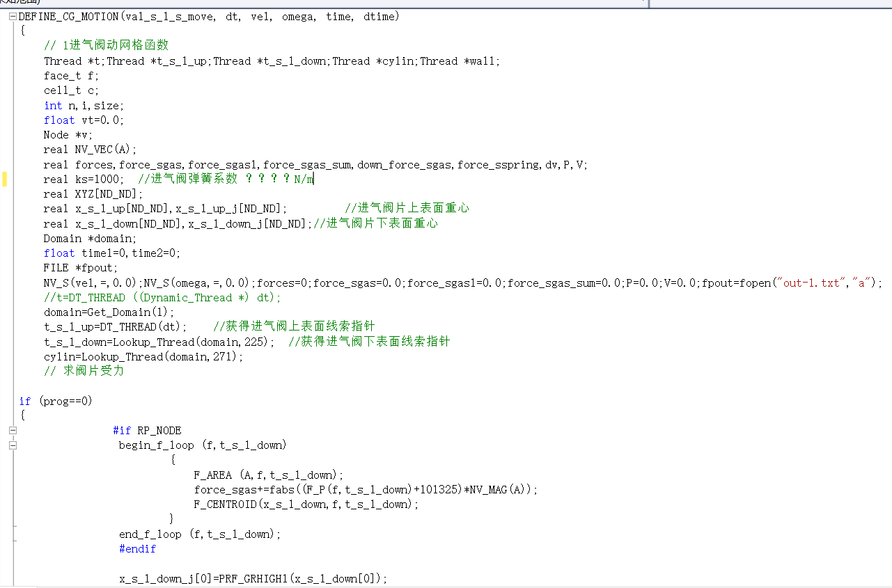Click the horizontal scrollbar at editor bottom
The image size is (892, 588).
446,586
